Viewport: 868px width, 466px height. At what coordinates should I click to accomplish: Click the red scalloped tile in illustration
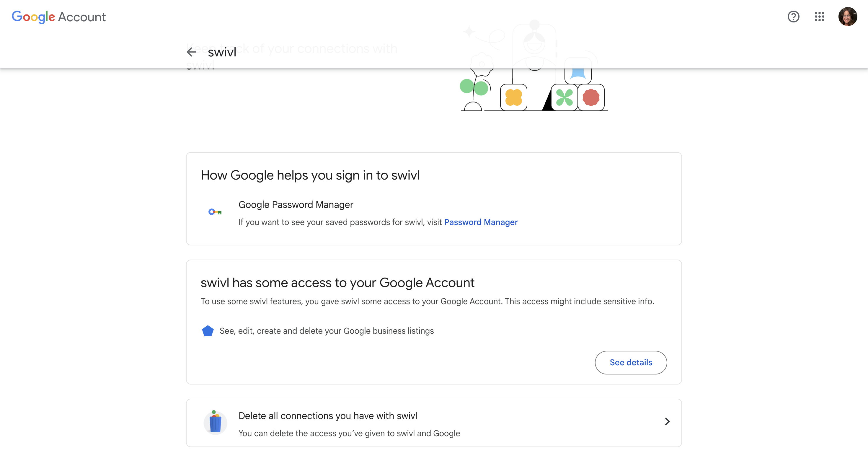coord(591,97)
